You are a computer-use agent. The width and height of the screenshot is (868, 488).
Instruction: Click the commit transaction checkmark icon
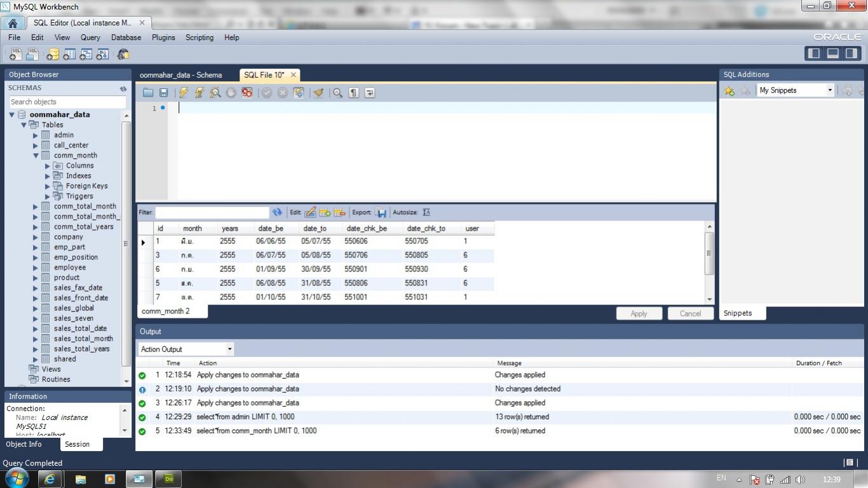click(x=267, y=93)
